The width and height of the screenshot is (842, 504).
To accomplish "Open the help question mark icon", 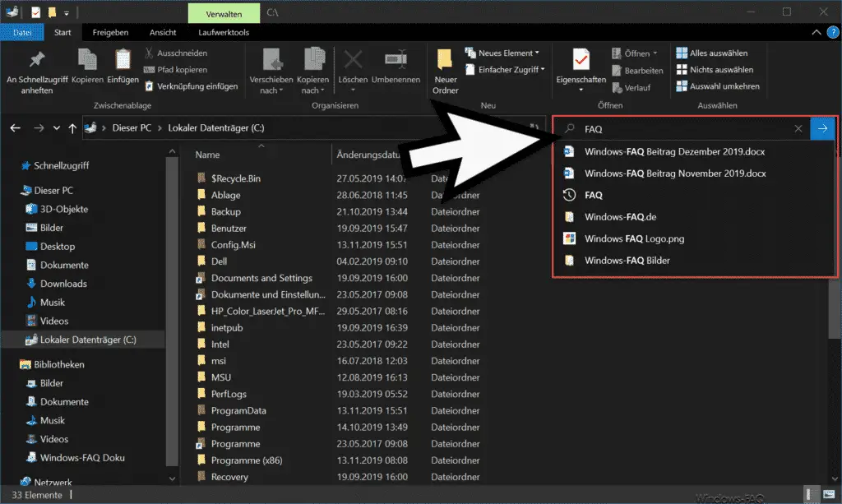I will click(x=833, y=33).
